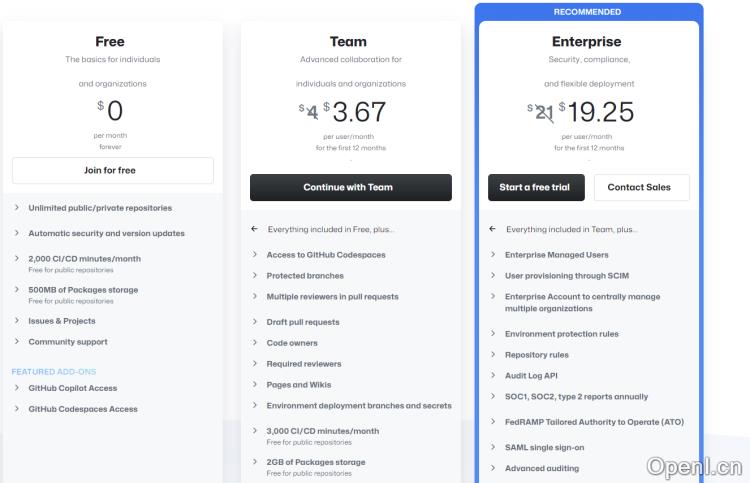
Task: Expand the Protected branches feature
Action: (305, 276)
